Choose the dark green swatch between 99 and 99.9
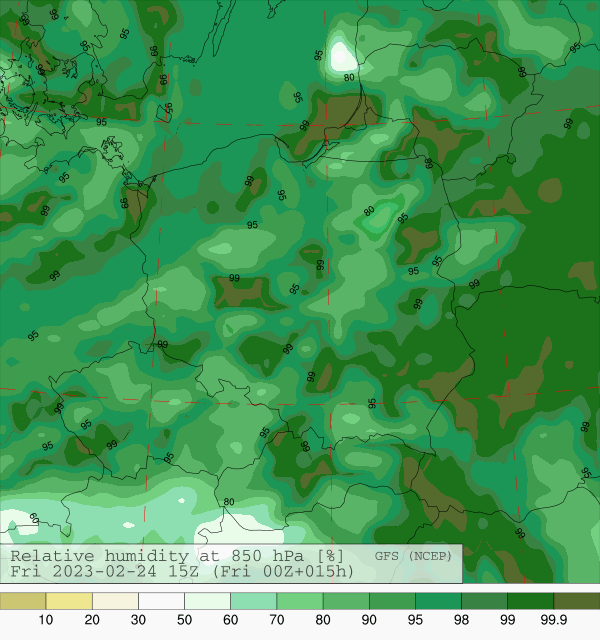 click(530, 601)
